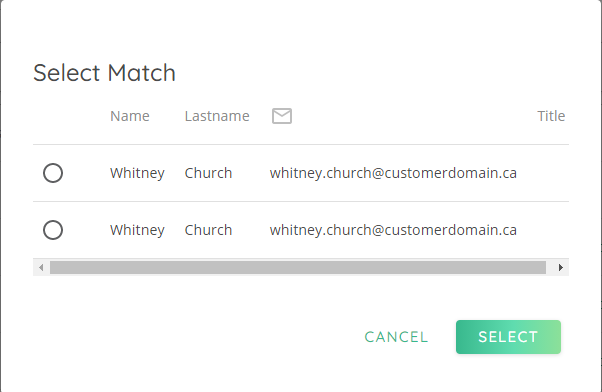Click Whitney in the second match row

click(137, 230)
